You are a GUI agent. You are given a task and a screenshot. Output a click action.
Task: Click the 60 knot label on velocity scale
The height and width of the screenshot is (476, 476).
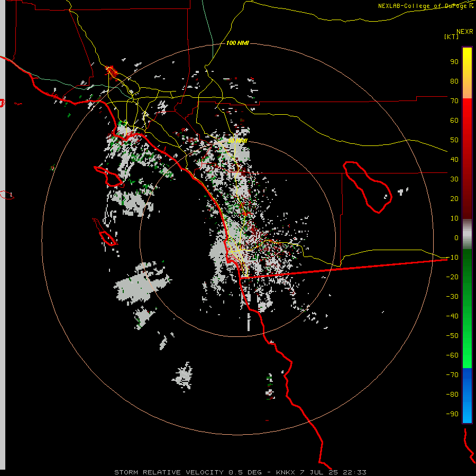[x=454, y=120]
